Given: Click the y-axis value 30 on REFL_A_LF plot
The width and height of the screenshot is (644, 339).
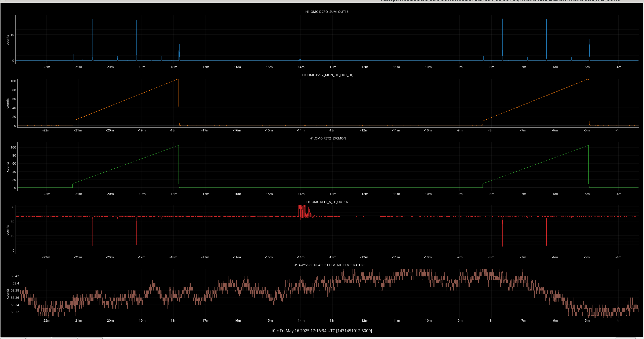Looking at the screenshot, I should click(x=13, y=207).
